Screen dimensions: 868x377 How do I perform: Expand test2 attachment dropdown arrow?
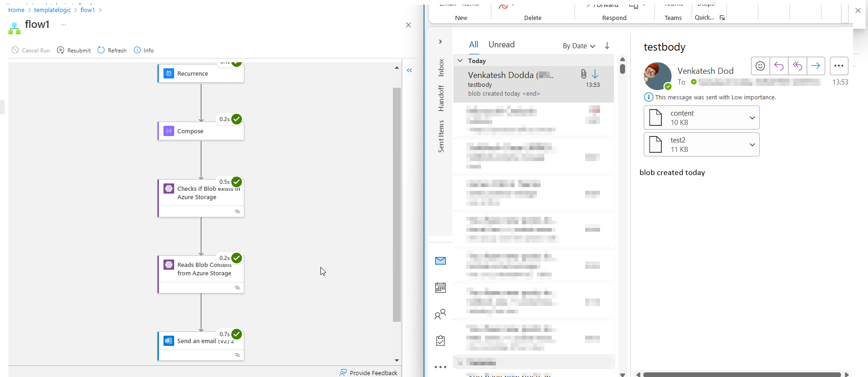pos(752,144)
